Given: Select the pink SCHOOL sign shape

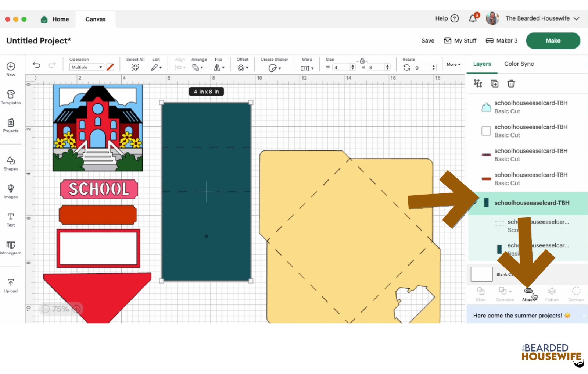Looking at the screenshot, I should pos(99,189).
